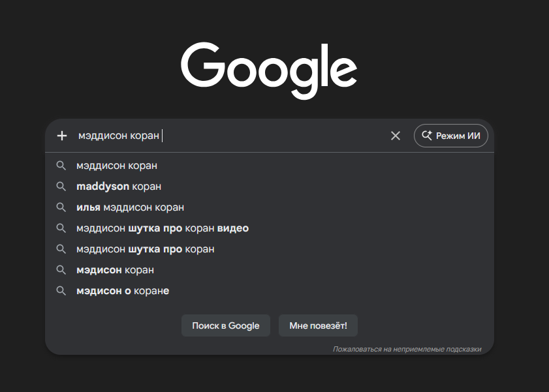
Task: Click the Мне повезёт! button
Action: tap(318, 325)
